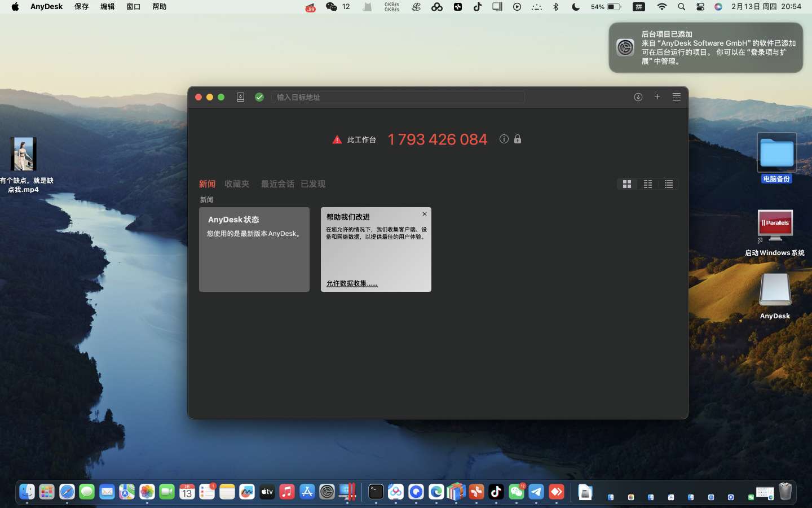The width and height of the screenshot is (812, 508).
Task: Open the AnyDesk hamburger main menu
Action: (677, 97)
